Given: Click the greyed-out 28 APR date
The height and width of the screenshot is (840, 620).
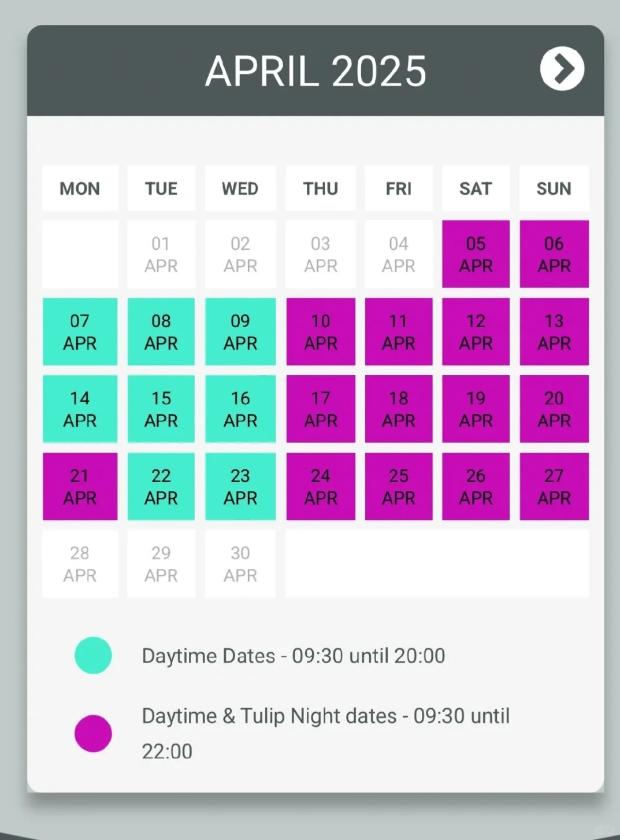Looking at the screenshot, I should click(x=80, y=564).
